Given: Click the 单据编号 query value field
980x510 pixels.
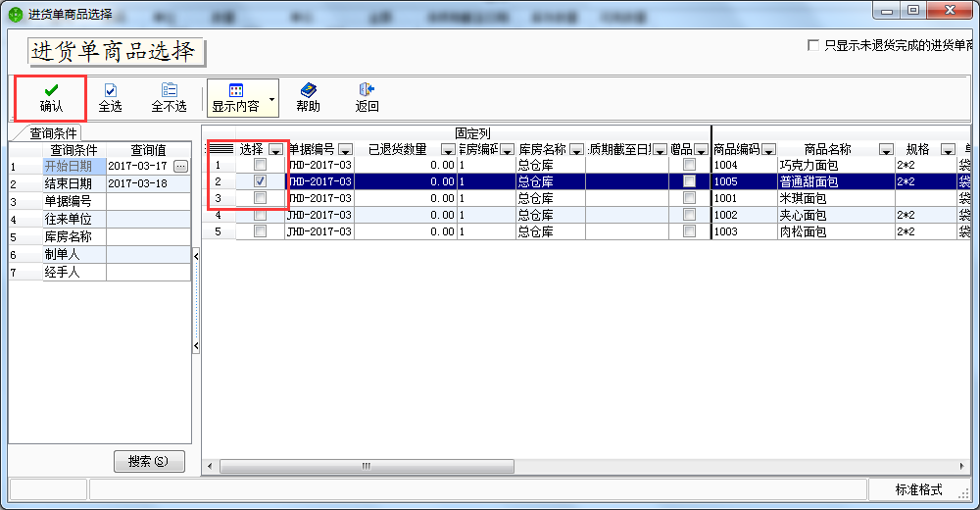Looking at the screenshot, I should click(148, 201).
